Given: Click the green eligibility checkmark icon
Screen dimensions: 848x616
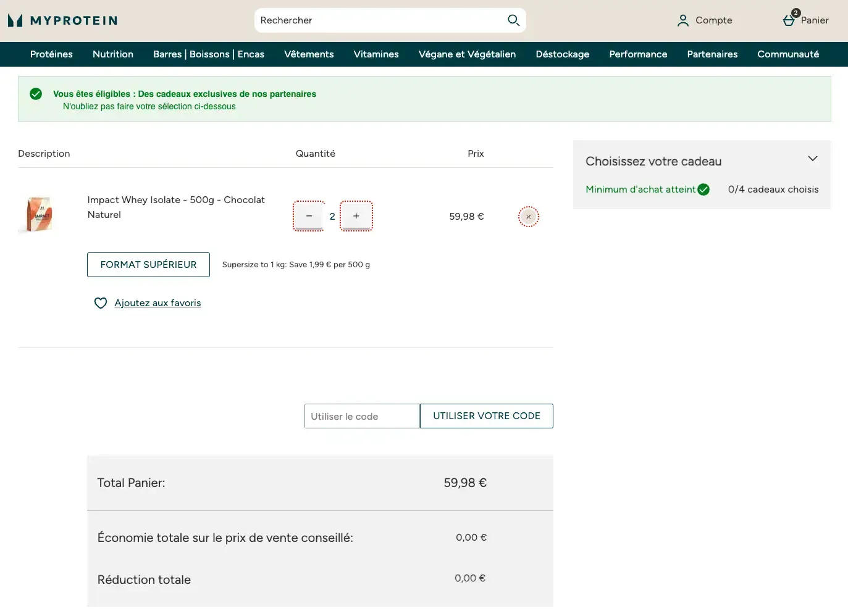Looking at the screenshot, I should pyautogui.click(x=36, y=94).
